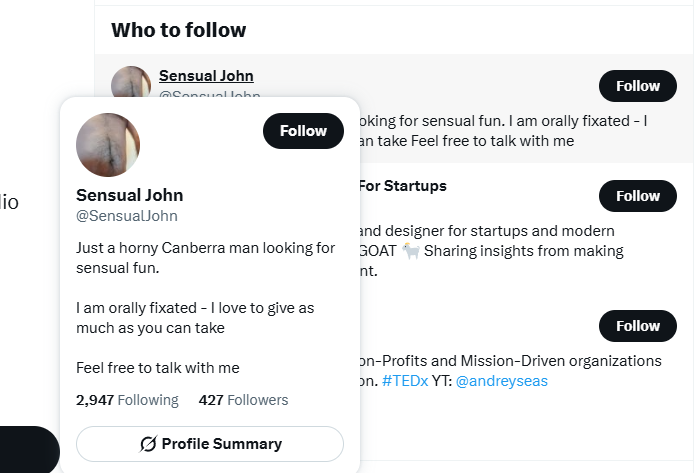View the 2,947 Following list
This screenshot has height=473, width=700.
tap(127, 400)
